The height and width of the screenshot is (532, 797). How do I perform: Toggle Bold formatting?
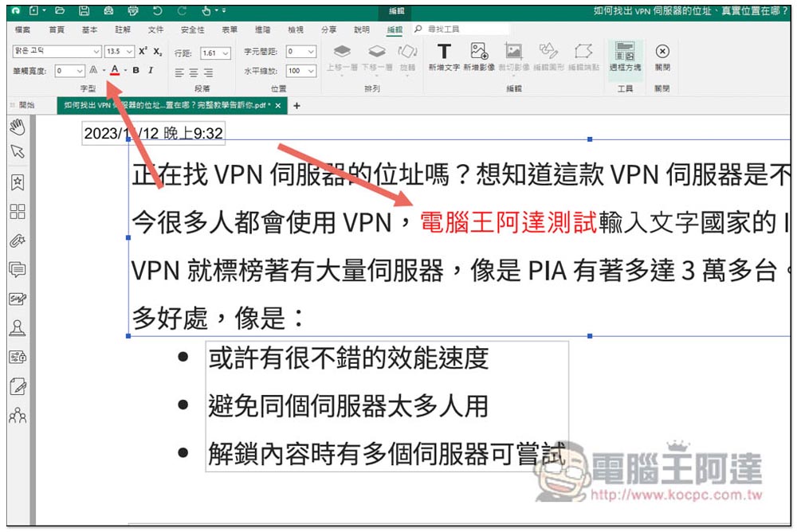135,70
